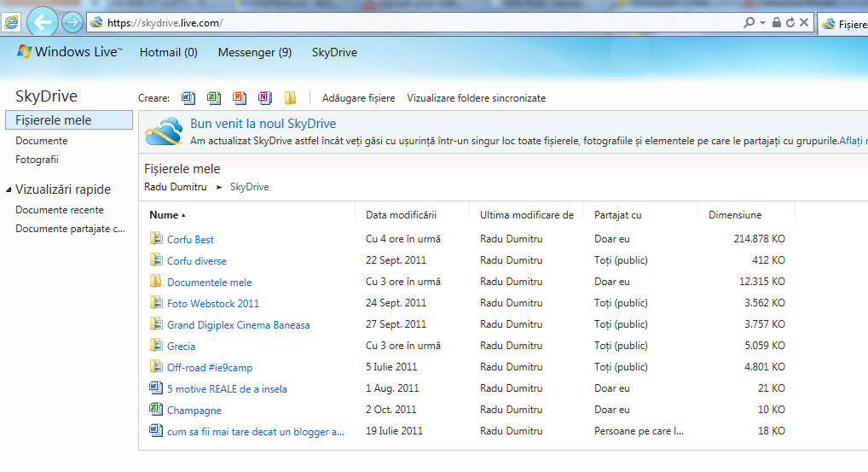This screenshot has height=472, width=868.
Task: Create a new OneNote notebook
Action: click(x=264, y=98)
